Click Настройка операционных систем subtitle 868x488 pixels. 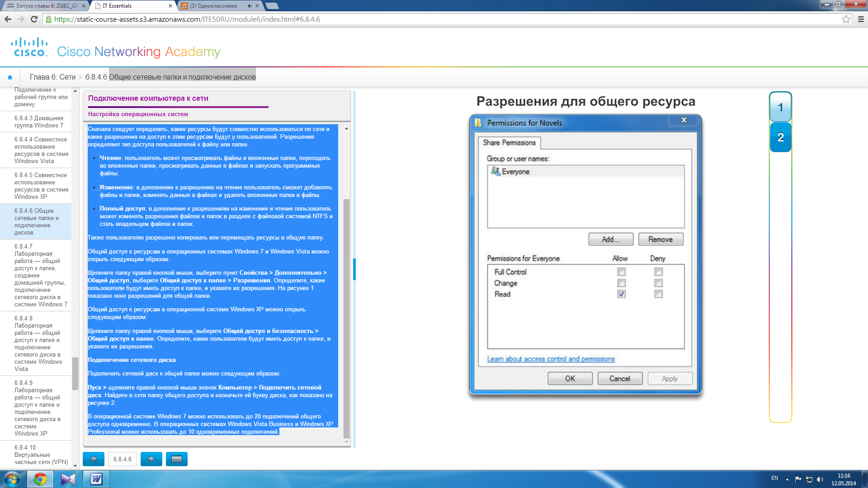pyautogui.click(x=138, y=114)
